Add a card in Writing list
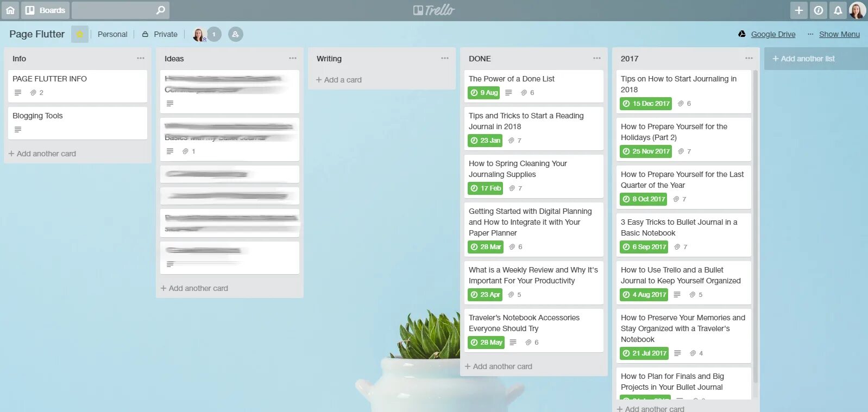 [339, 80]
